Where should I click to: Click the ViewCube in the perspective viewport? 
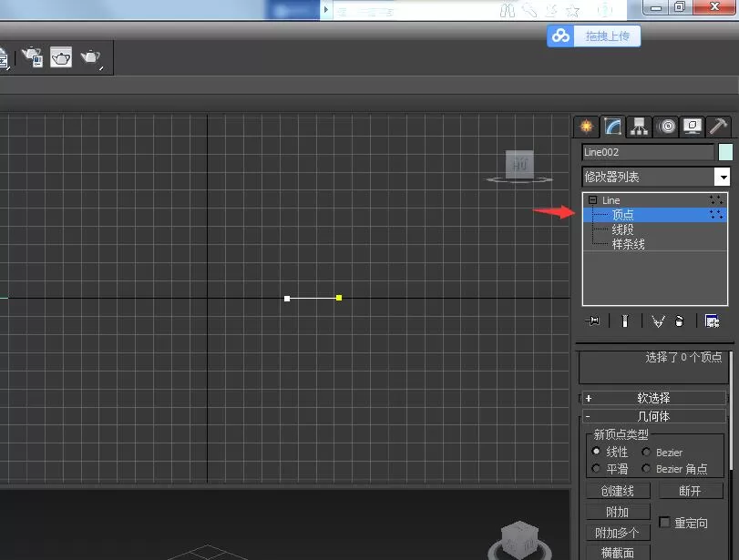tap(518, 540)
